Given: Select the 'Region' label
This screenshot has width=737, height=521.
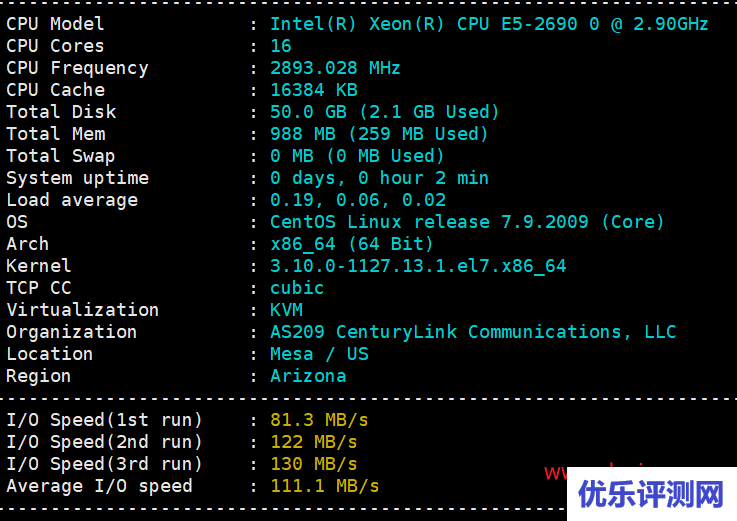Looking at the screenshot, I should [39, 376].
